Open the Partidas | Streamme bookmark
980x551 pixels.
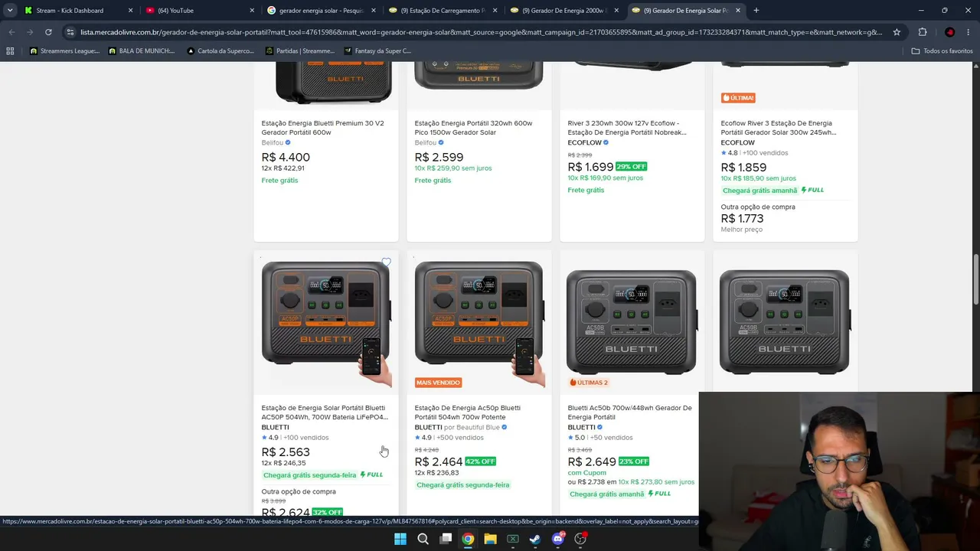point(300,51)
